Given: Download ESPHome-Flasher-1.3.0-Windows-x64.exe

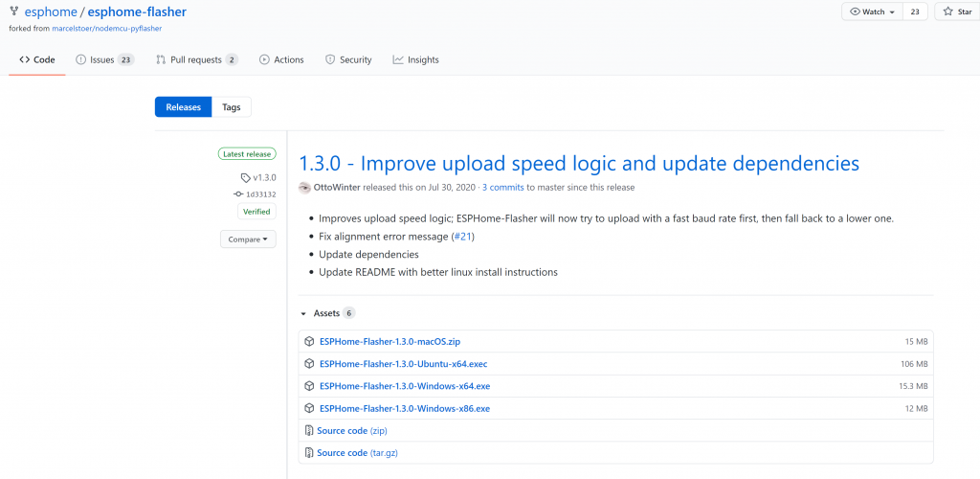Looking at the screenshot, I should tap(405, 386).
